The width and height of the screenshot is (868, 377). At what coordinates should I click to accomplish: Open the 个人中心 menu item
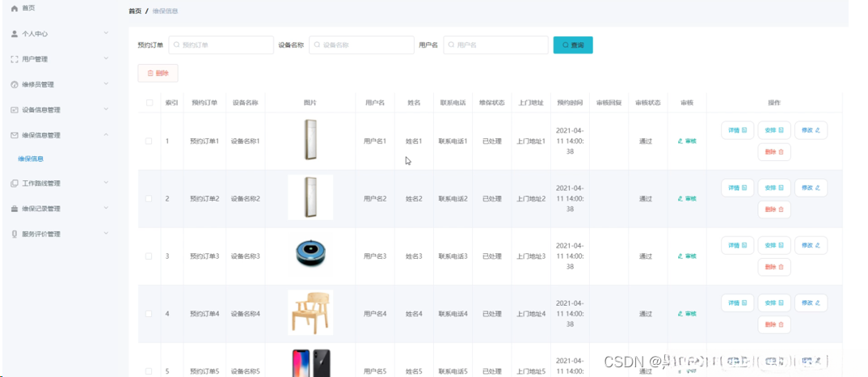click(59, 34)
